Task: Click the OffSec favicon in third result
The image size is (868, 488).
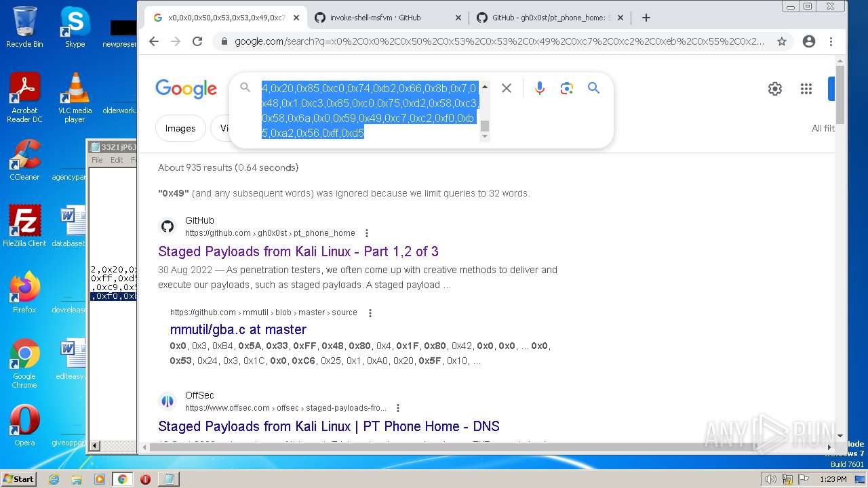Action: click(x=167, y=401)
